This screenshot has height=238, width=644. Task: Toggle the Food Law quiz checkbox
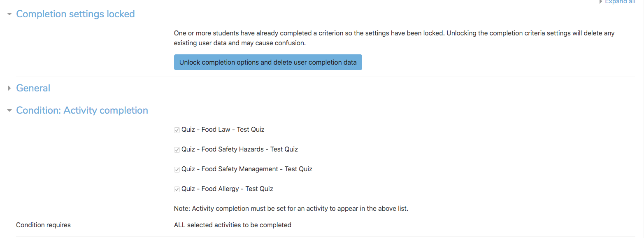177,130
